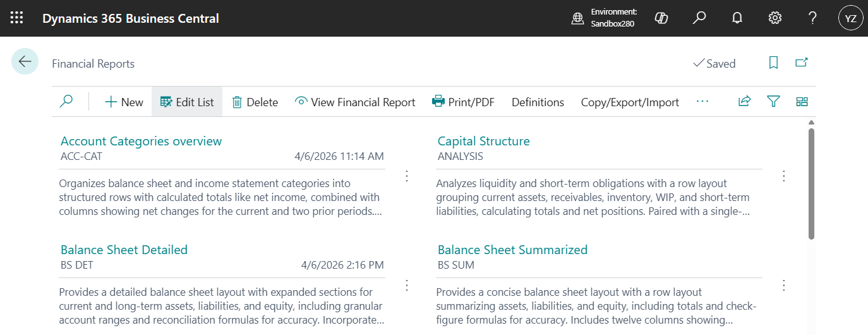This screenshot has height=335, width=868.
Task: Delete the selected report
Action: 255,102
